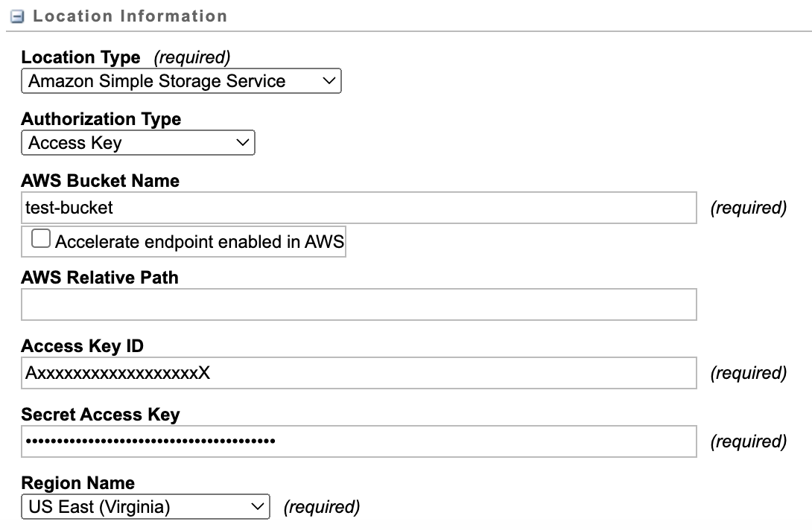Click the 'Region Name' field label
This screenshot has width=812, height=530.
point(77,483)
